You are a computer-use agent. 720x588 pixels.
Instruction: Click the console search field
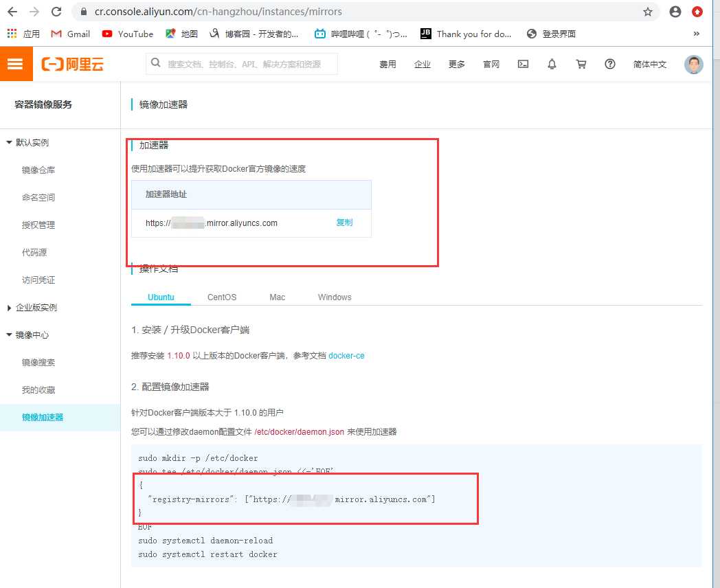(x=242, y=64)
